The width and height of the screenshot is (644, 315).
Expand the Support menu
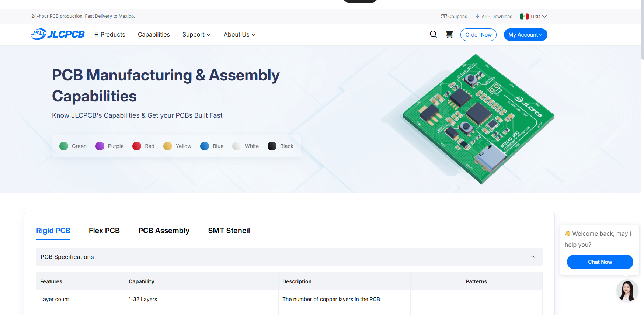(x=196, y=34)
